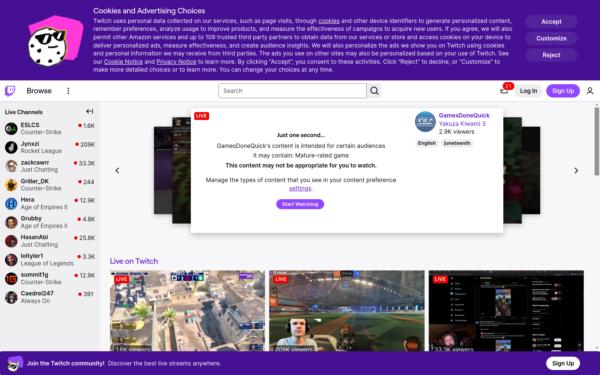This screenshot has height=375, width=600.
Task: Open Jynxzi channel avatar
Action: click(11, 147)
